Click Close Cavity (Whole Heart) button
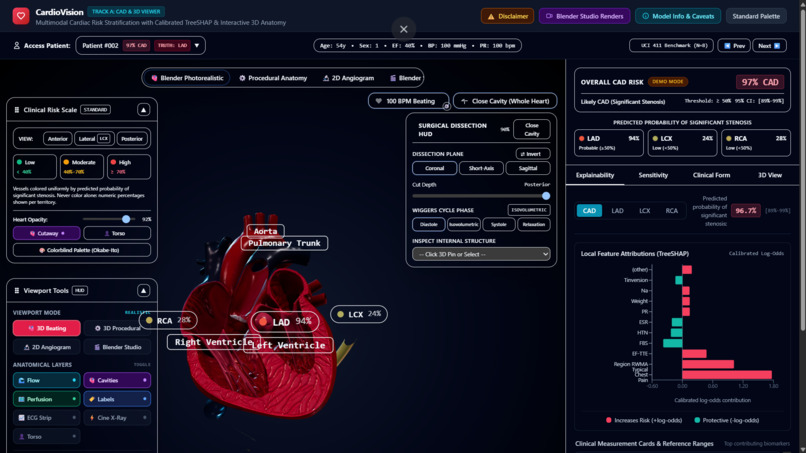 pyautogui.click(x=505, y=101)
